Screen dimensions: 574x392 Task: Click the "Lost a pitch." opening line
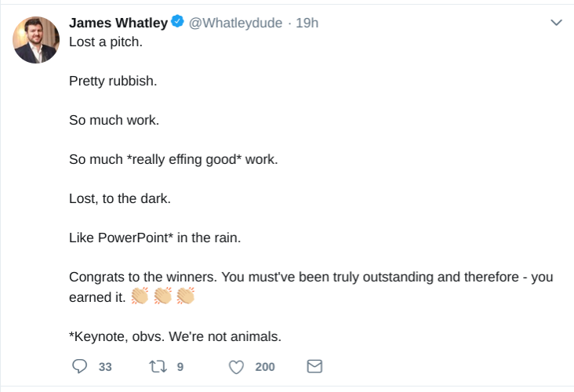tap(106, 41)
